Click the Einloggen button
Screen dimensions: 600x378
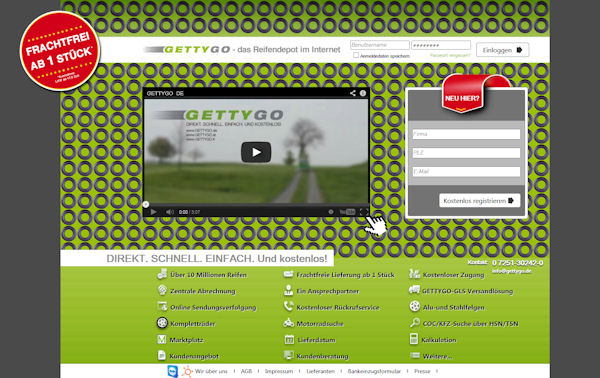(502, 50)
